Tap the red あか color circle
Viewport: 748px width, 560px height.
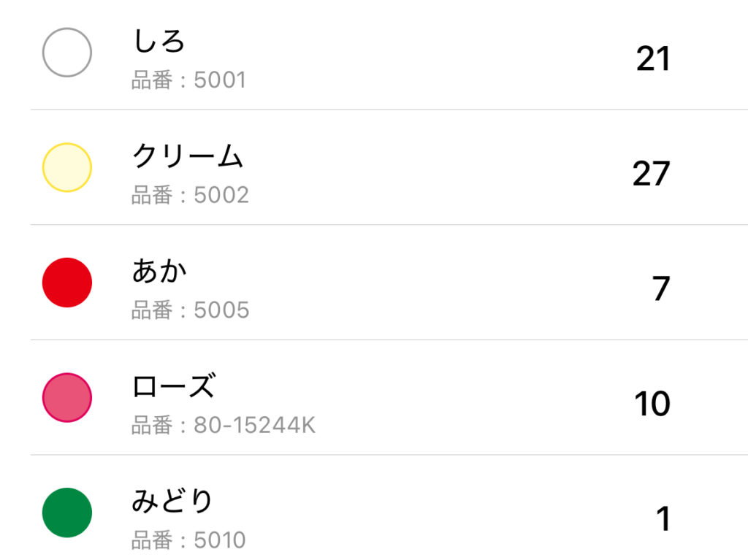coord(67,283)
